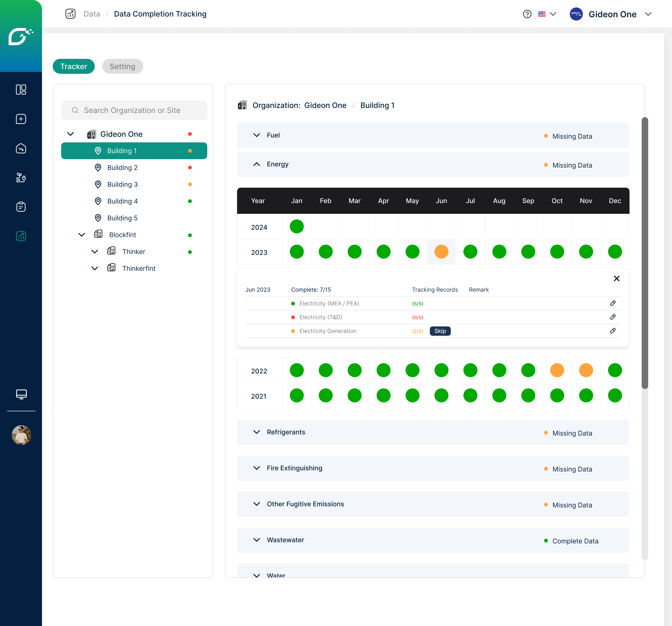Image resolution: width=672 pixels, height=626 pixels.
Task: Collapse the Gideon One tree node
Action: pyautogui.click(x=70, y=134)
